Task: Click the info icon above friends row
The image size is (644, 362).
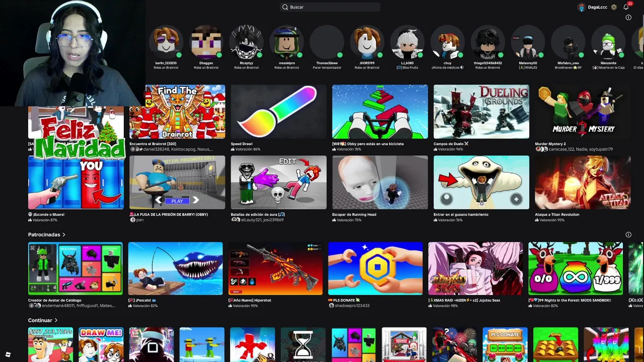Action: (x=628, y=18)
